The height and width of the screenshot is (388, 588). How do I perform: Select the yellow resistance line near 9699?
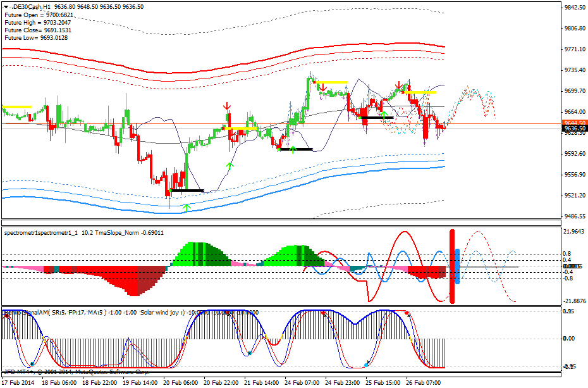coord(417,91)
